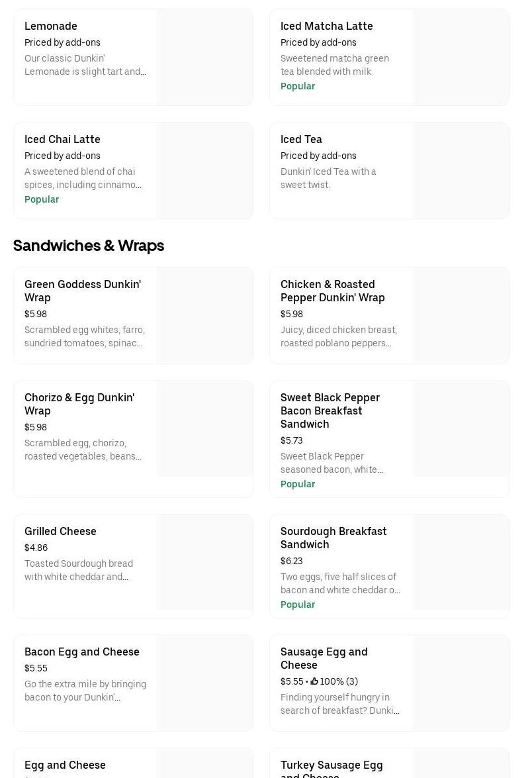Viewport: 532px width, 778px height.
Task: Open Chorizo & Egg Dunkin' Wrap title
Action: (x=79, y=404)
